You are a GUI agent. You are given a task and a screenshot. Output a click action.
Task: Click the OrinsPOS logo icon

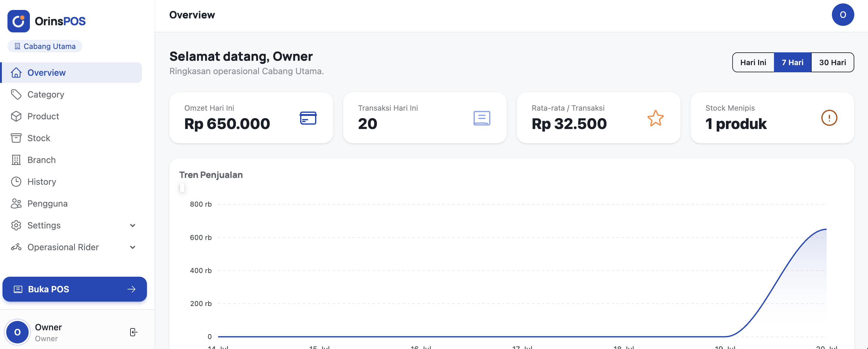(x=19, y=21)
